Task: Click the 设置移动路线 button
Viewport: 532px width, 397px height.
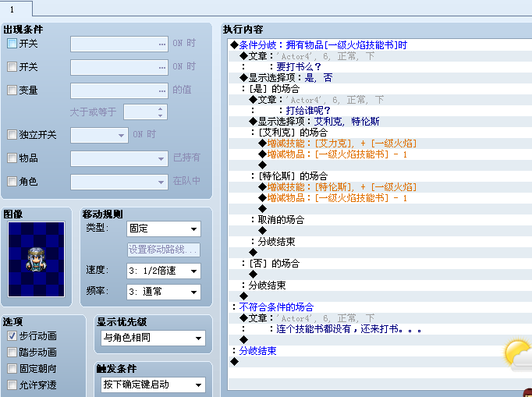Action: [164, 250]
